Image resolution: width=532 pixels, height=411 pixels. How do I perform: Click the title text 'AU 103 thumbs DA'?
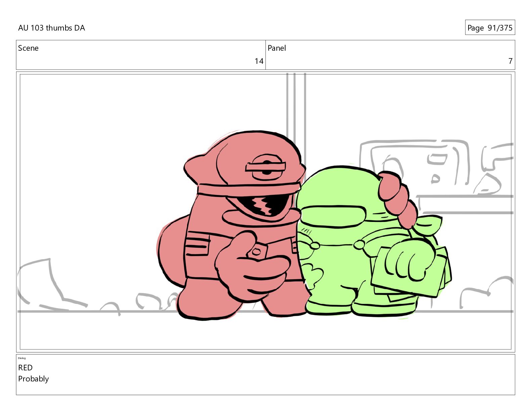pos(51,28)
